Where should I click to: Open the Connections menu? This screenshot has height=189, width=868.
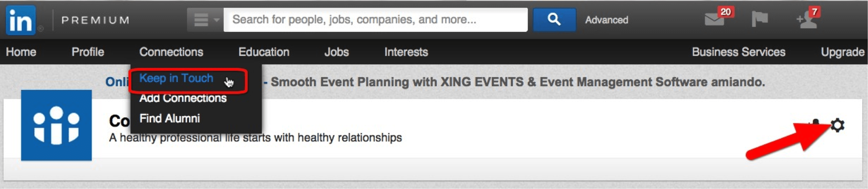171,52
